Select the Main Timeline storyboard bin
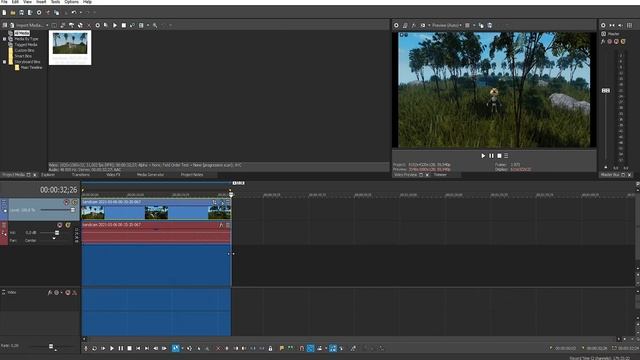The image size is (640, 360). [31, 67]
